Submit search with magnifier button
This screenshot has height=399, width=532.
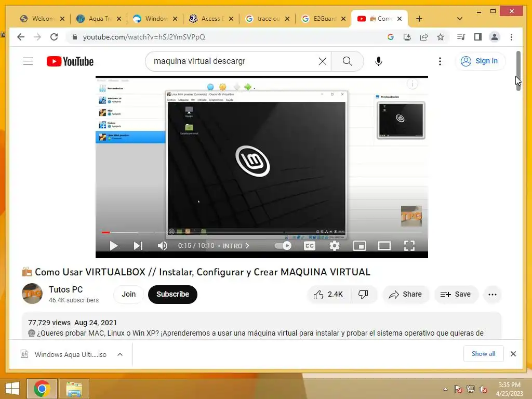click(x=347, y=61)
